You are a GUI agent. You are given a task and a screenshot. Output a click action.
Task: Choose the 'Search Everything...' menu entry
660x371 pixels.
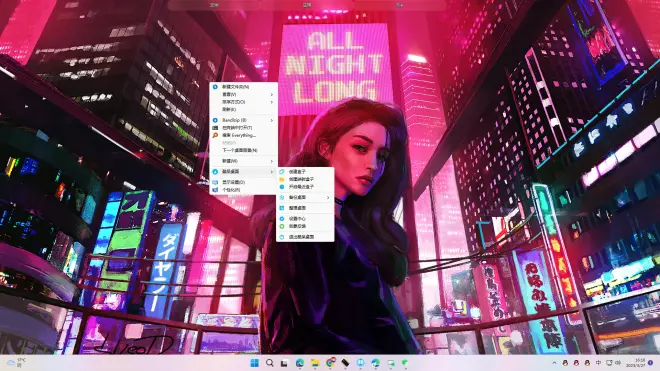click(244, 135)
